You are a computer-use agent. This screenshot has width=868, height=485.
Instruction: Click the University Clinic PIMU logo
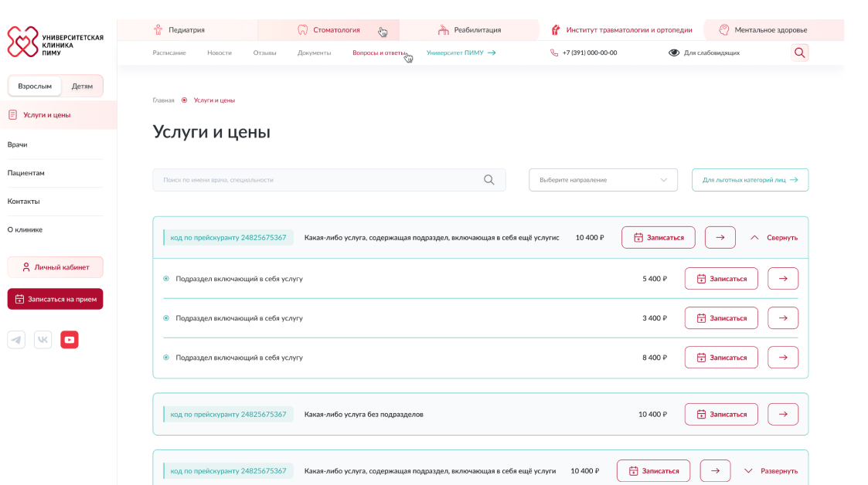pyautogui.click(x=55, y=42)
